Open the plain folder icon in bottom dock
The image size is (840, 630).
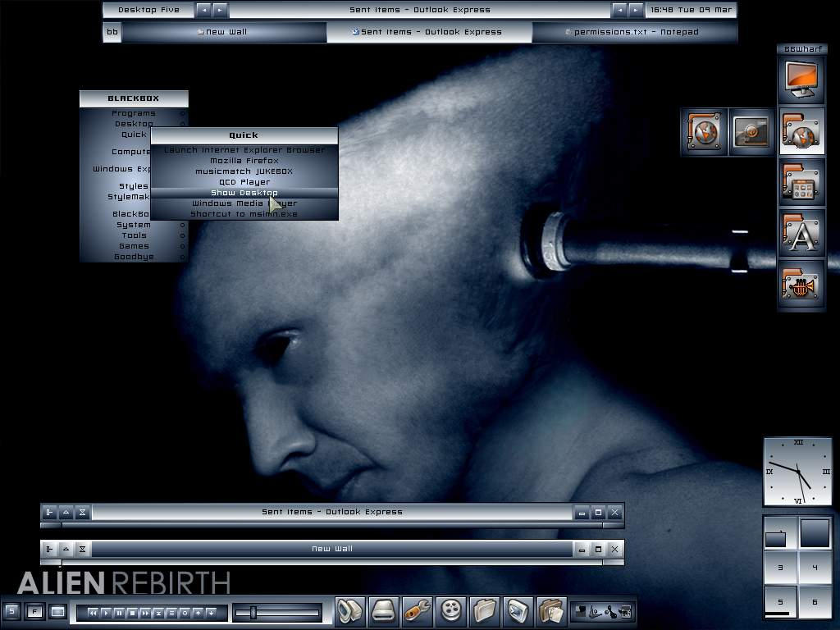485,611
